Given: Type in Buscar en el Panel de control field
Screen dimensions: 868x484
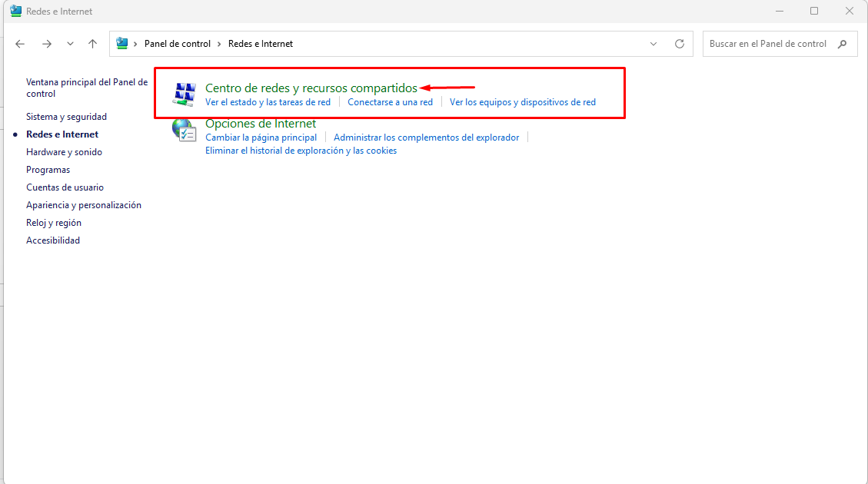Looking at the screenshot, I should (x=767, y=44).
